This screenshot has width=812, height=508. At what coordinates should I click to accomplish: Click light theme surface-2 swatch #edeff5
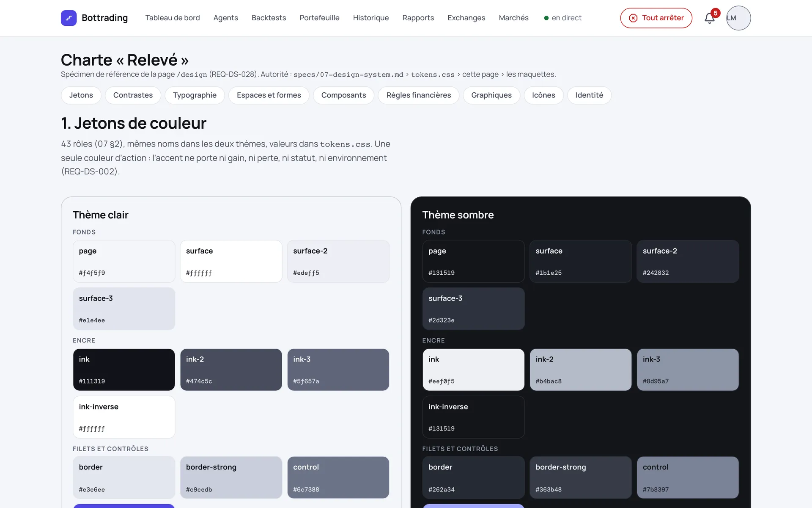pos(338,261)
